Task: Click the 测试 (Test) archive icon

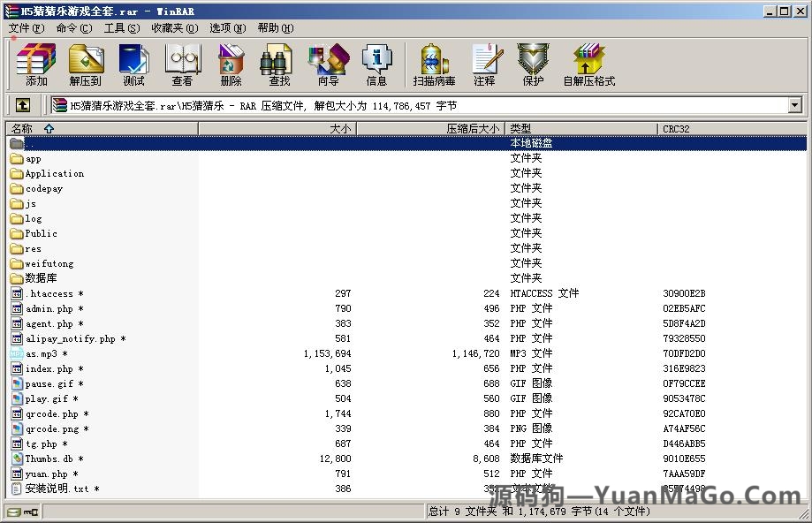Action: 133,64
